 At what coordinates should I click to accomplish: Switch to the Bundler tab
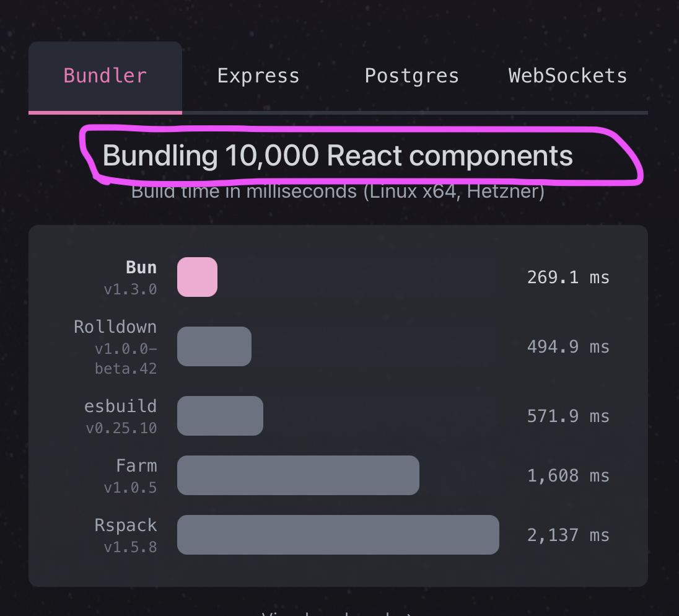tap(105, 76)
